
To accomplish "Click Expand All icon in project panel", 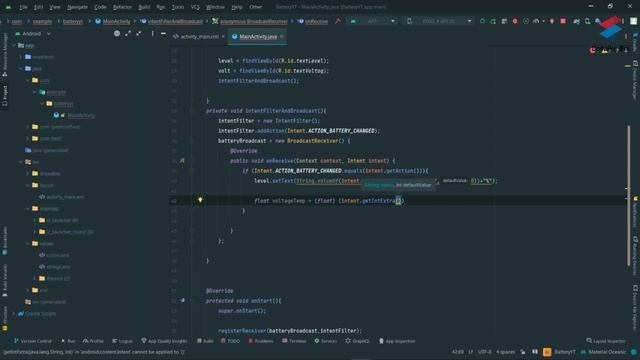I will [128, 33].
